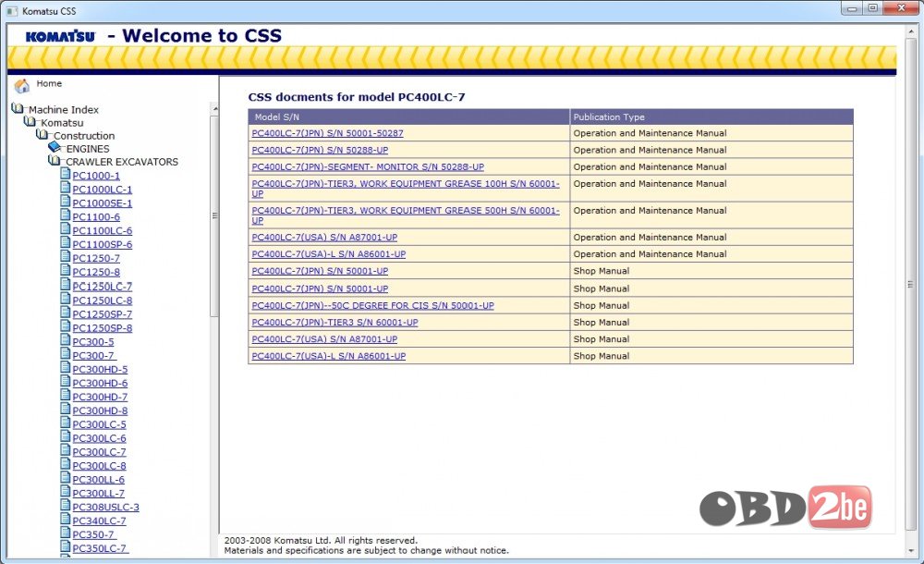This screenshot has width=924, height=564.
Task: Click the main window scrollbar down arrow
Action: point(910,551)
